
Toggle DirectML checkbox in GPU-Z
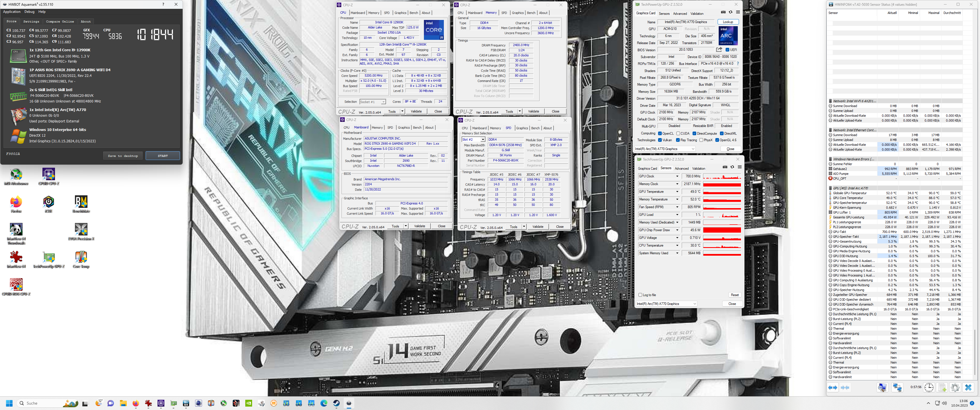pos(722,134)
